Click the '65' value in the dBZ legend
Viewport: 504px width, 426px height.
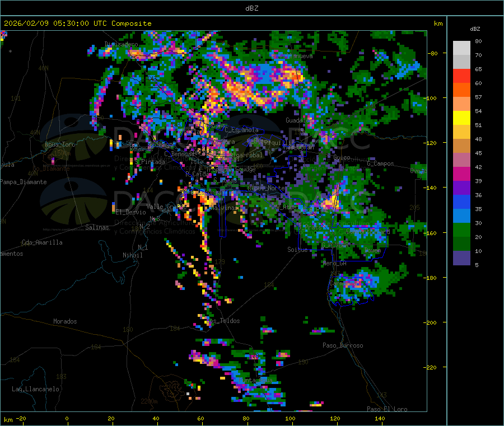[x=478, y=69]
